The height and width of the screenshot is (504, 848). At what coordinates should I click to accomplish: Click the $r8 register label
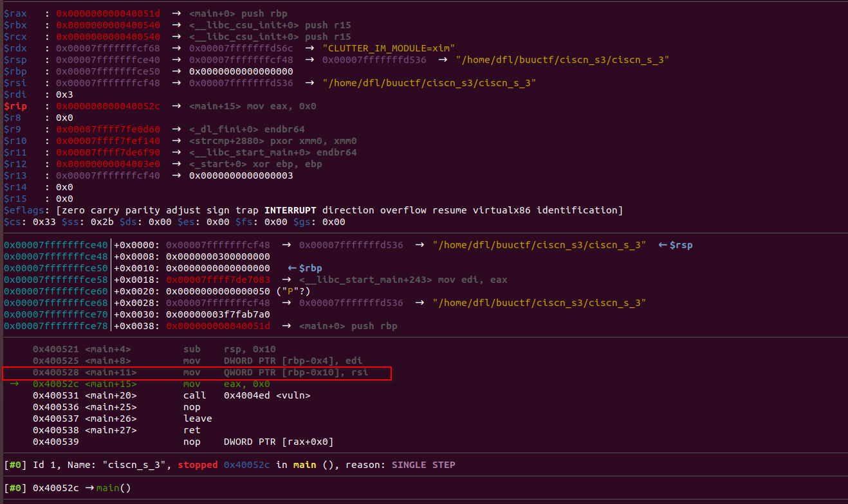click(x=13, y=118)
